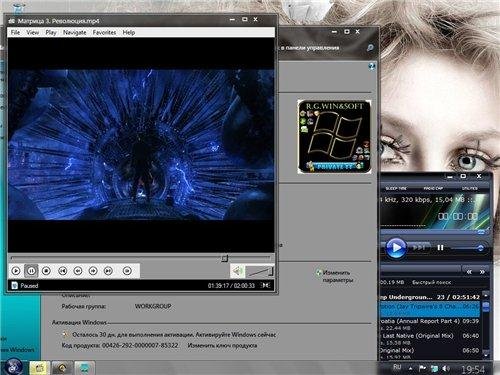Click the Play button in the video player
This screenshot has width=500, height=375.
pyautogui.click(x=16, y=271)
